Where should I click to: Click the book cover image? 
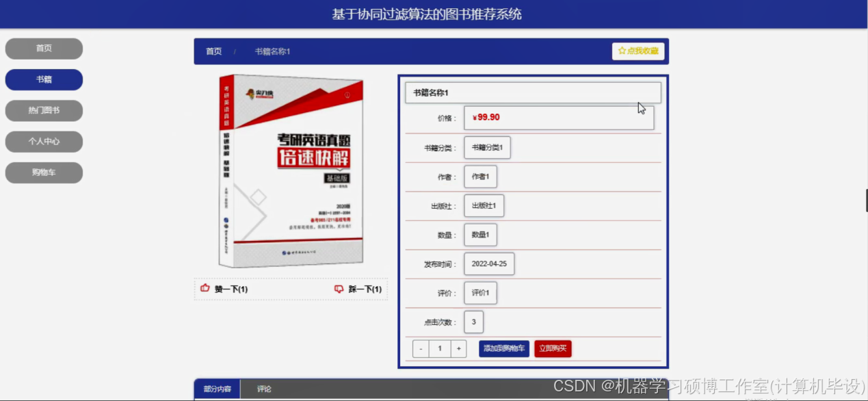[291, 171]
